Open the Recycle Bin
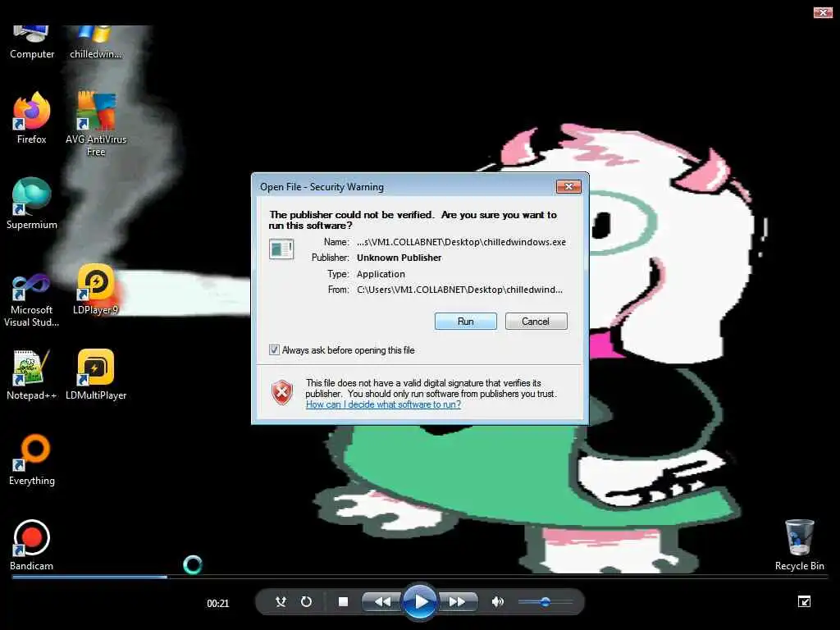 799,546
